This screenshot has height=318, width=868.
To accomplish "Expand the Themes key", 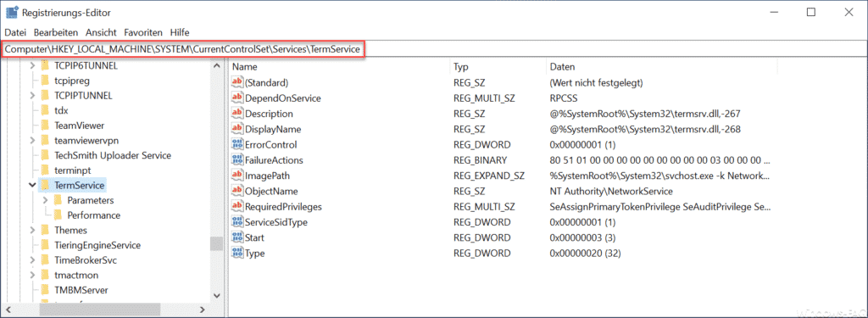I will click(x=33, y=230).
